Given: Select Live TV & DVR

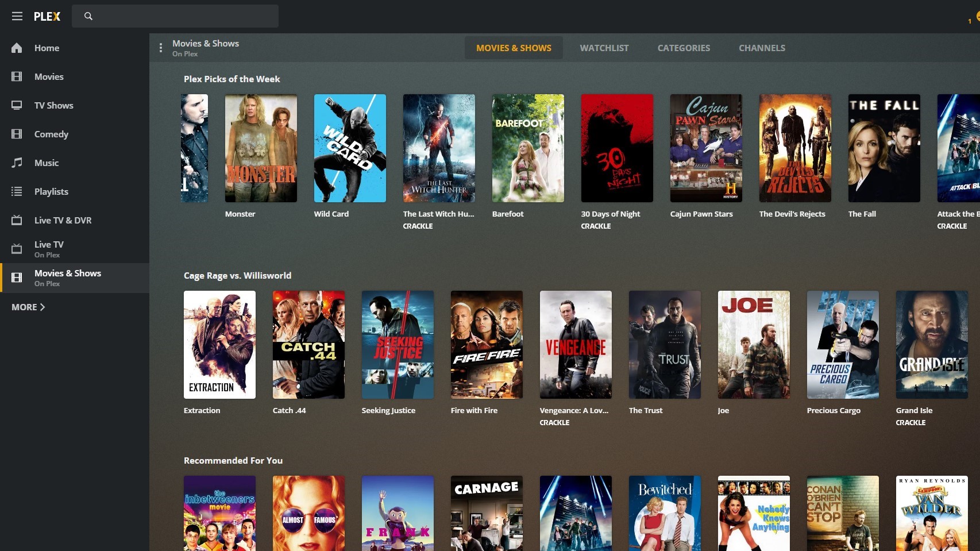Looking at the screenshot, I should point(17,220).
